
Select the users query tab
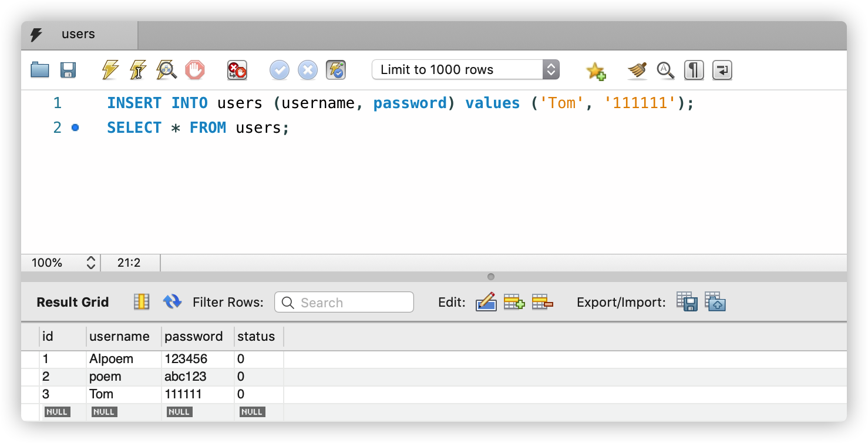[79, 35]
